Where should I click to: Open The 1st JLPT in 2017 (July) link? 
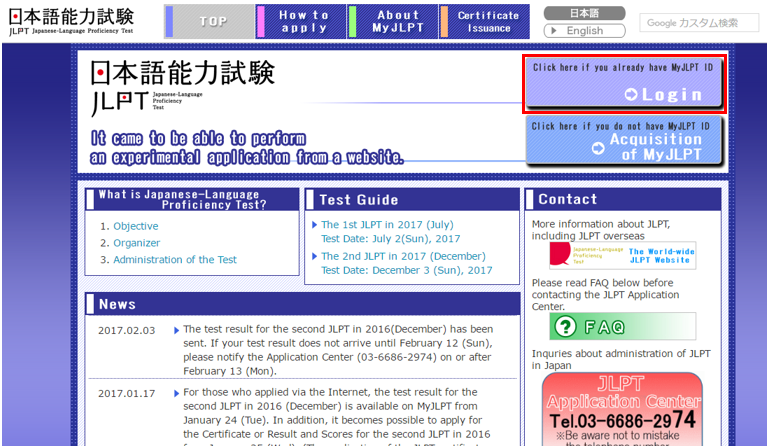pyautogui.click(x=387, y=225)
